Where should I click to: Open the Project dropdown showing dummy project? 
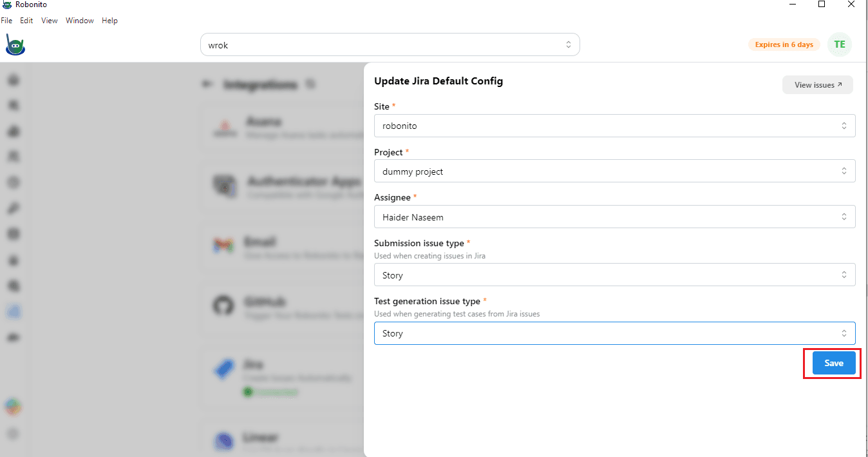[615, 171]
